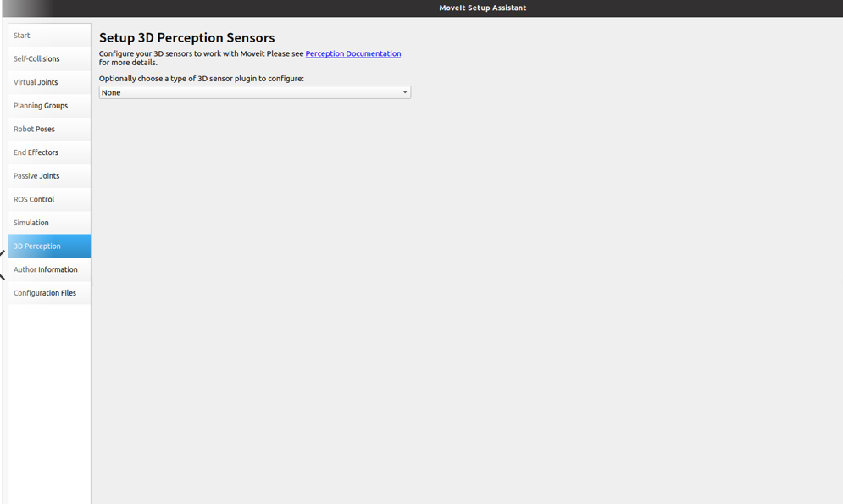Choose a sensor plugin type to configure
This screenshot has height=504, width=843.
coord(254,91)
